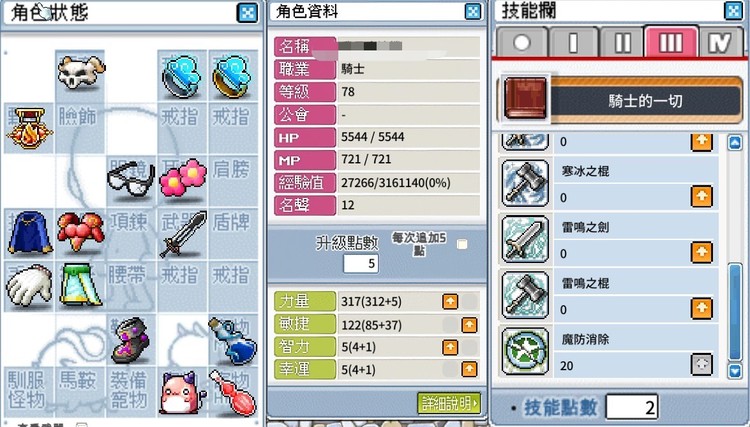Click the skill list scrollbar thumb
The image size is (750, 427).
(735, 311)
